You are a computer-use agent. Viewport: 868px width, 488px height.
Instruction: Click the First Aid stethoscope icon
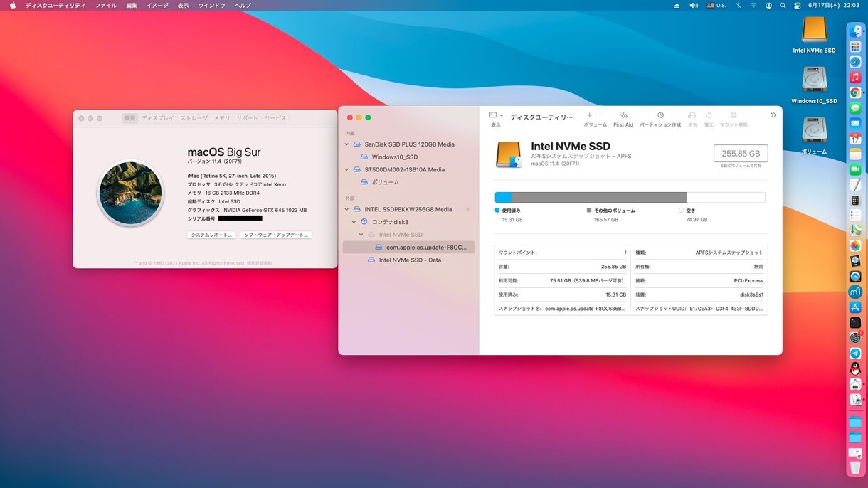(623, 115)
